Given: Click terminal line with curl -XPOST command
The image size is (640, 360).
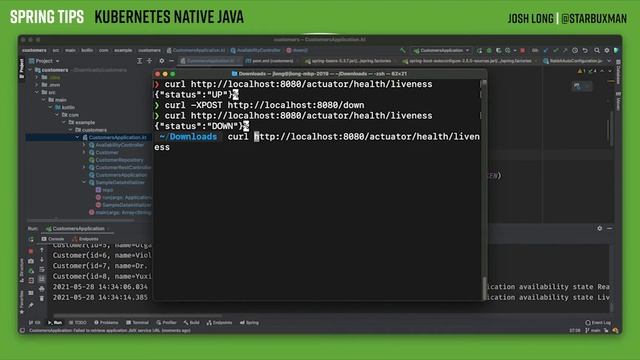Looking at the screenshot, I should click(260, 105).
